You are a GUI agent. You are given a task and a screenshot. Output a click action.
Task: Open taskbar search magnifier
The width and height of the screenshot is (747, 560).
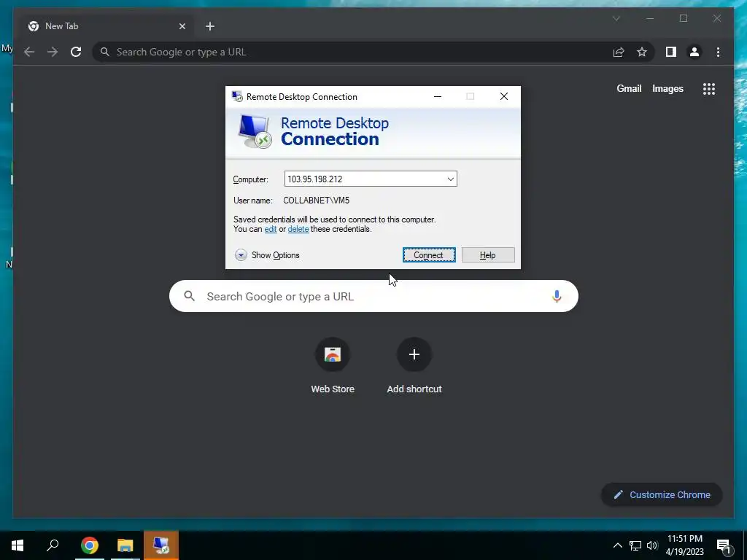(53, 545)
